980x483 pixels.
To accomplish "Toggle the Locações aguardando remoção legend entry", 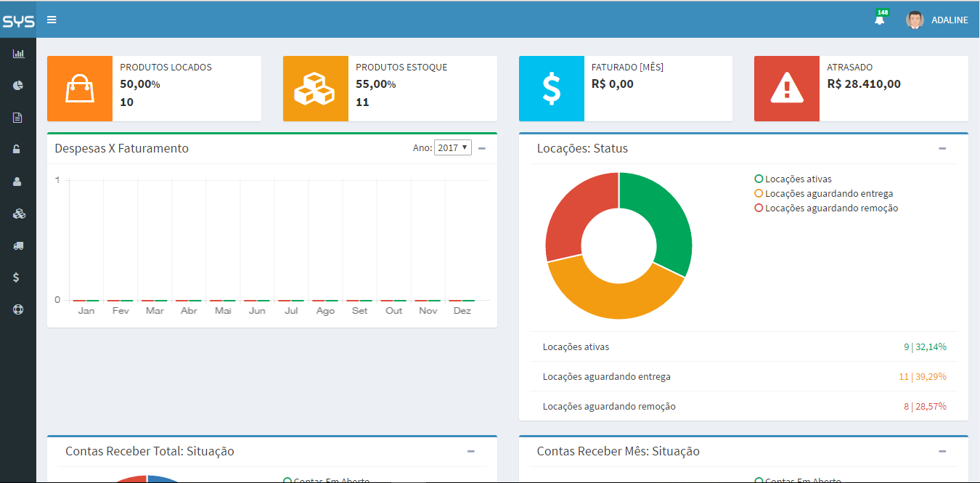I will click(x=826, y=208).
